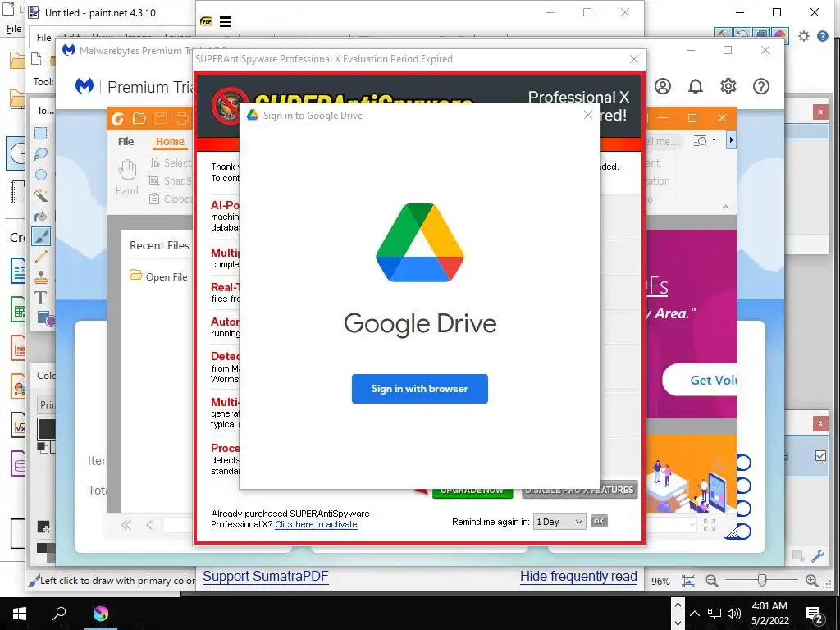Click Open File in Recent Files

[x=158, y=276]
